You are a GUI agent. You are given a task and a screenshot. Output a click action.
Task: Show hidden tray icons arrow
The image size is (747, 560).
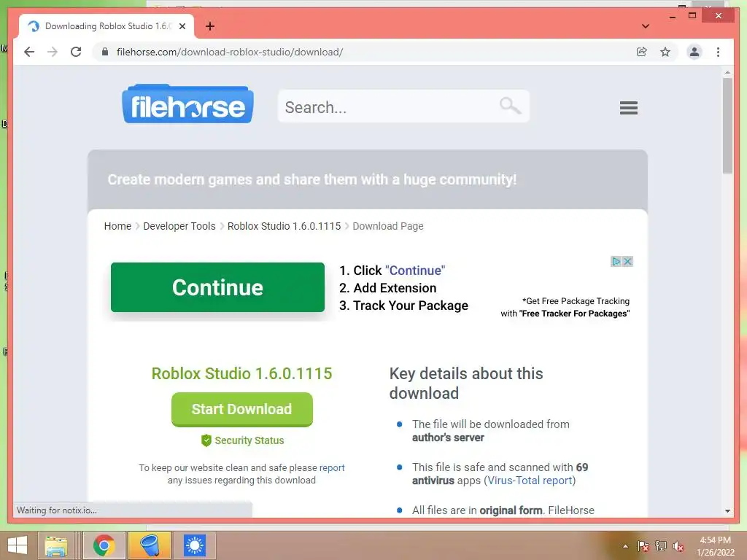click(x=625, y=546)
